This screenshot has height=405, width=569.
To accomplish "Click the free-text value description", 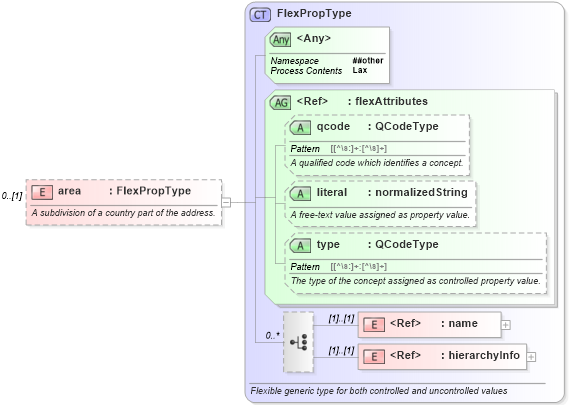I will (380, 215).
